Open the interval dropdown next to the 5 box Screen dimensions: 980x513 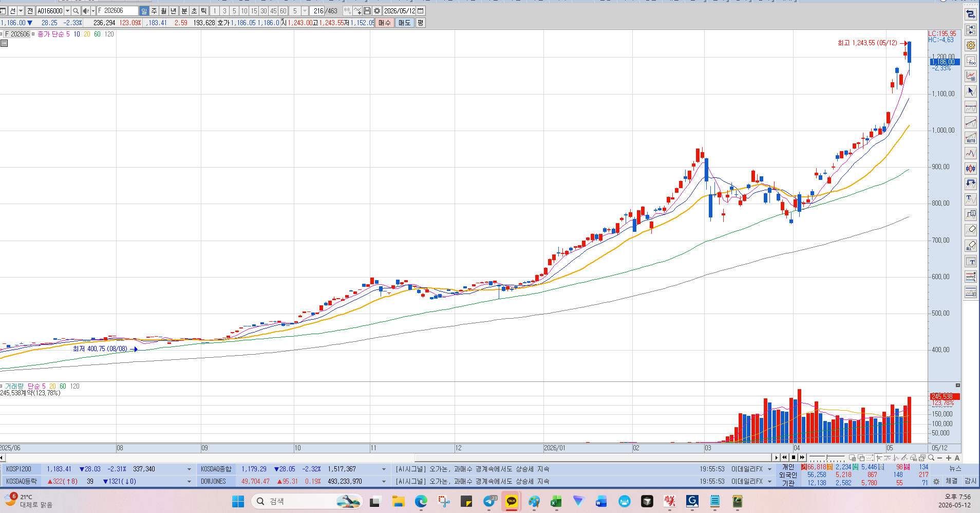(x=305, y=11)
